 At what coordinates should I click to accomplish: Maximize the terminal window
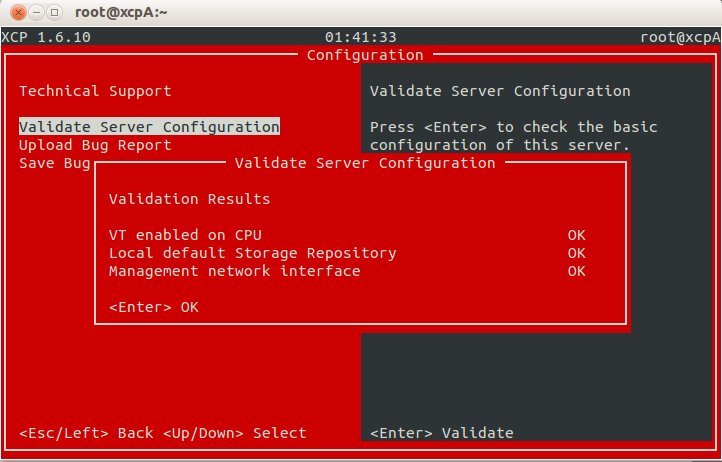[54, 12]
